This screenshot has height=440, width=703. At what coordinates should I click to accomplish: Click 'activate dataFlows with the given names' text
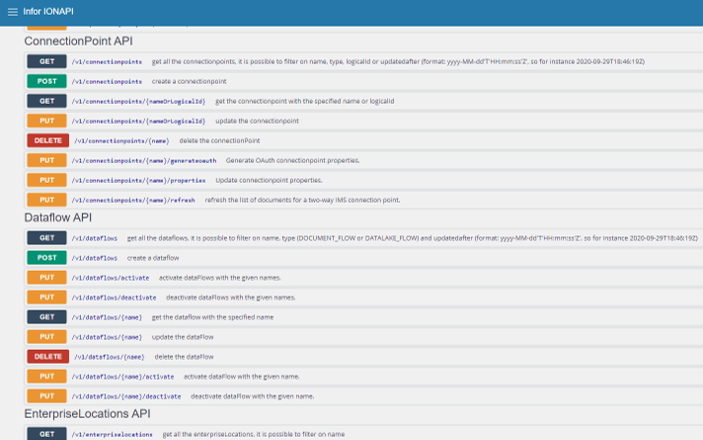(220, 278)
